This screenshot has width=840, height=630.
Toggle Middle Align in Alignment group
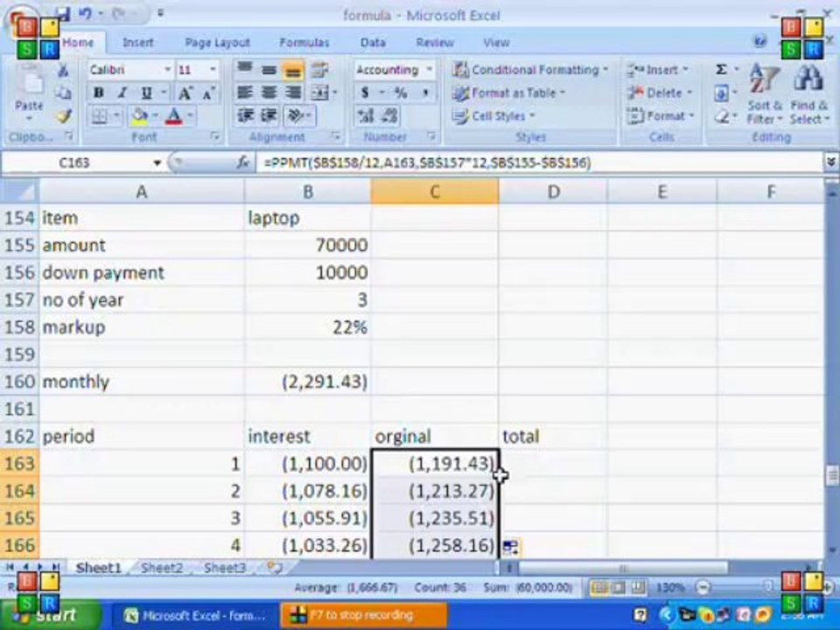click(x=269, y=70)
